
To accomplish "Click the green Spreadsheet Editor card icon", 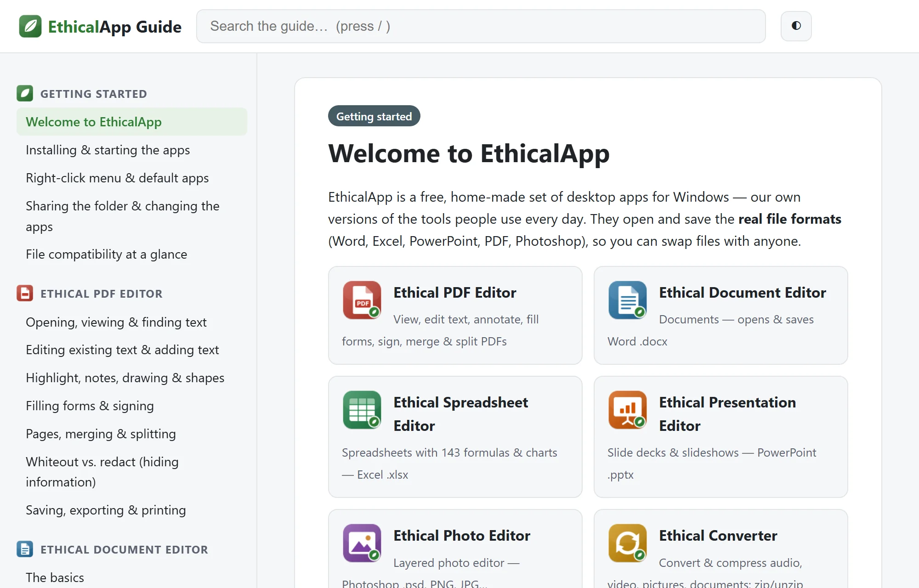I will 362,410.
